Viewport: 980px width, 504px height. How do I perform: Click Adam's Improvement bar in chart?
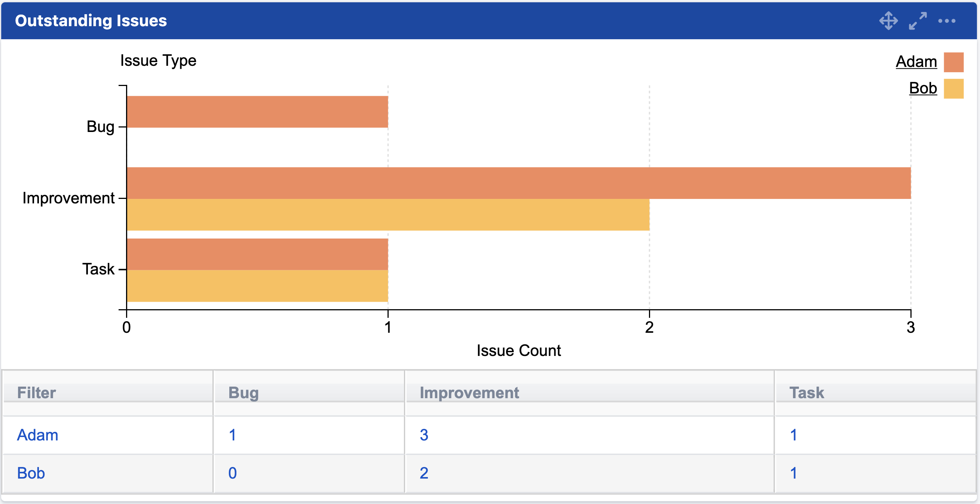[x=518, y=183]
